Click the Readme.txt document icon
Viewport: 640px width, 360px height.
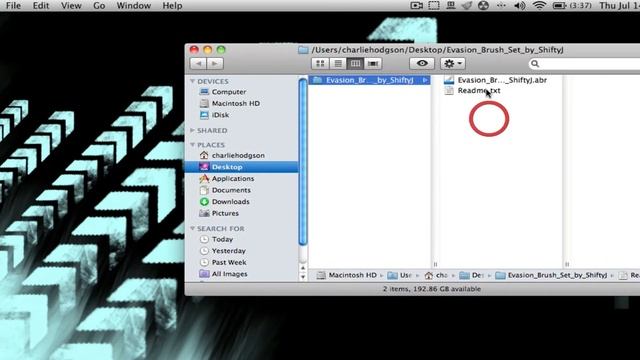click(x=449, y=91)
